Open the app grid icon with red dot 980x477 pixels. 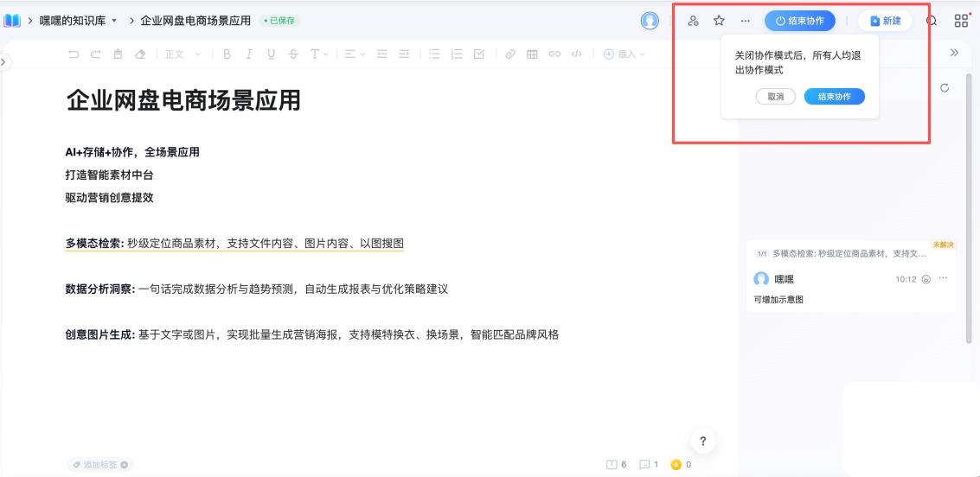[x=961, y=21]
